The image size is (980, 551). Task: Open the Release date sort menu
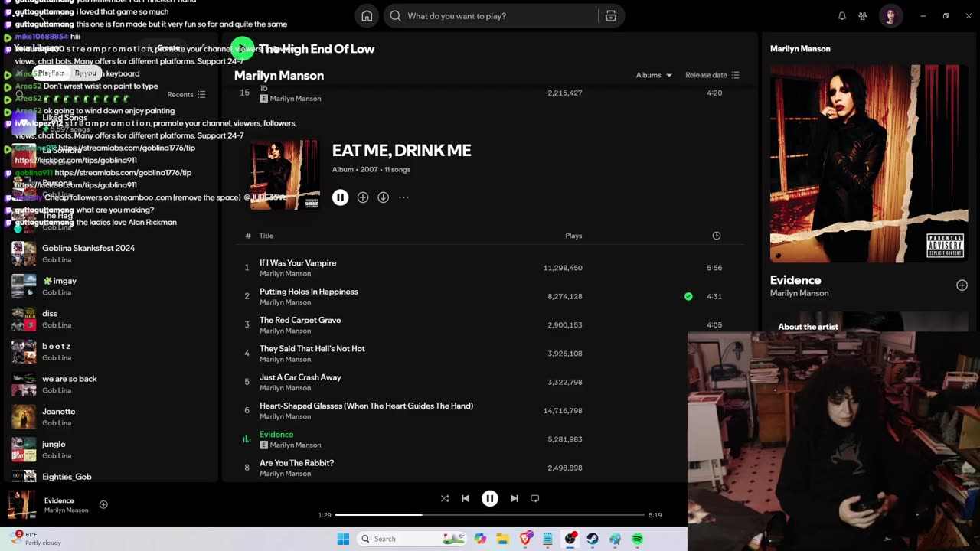[712, 75]
